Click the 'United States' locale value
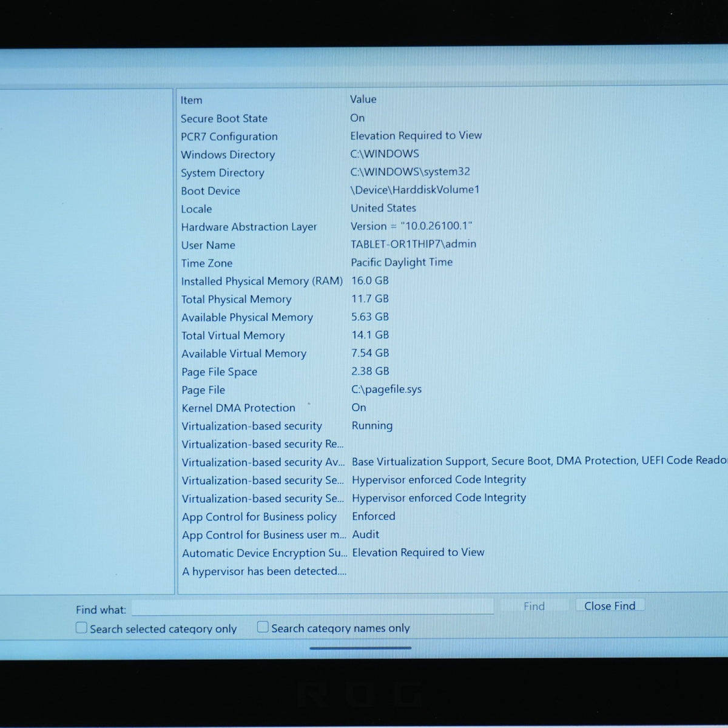The height and width of the screenshot is (728, 728). (x=383, y=207)
